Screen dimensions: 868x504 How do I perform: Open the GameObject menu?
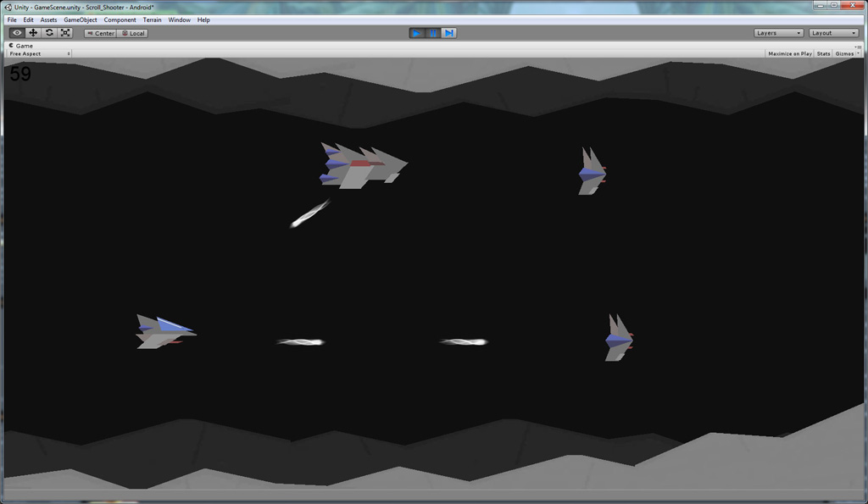pyautogui.click(x=81, y=20)
